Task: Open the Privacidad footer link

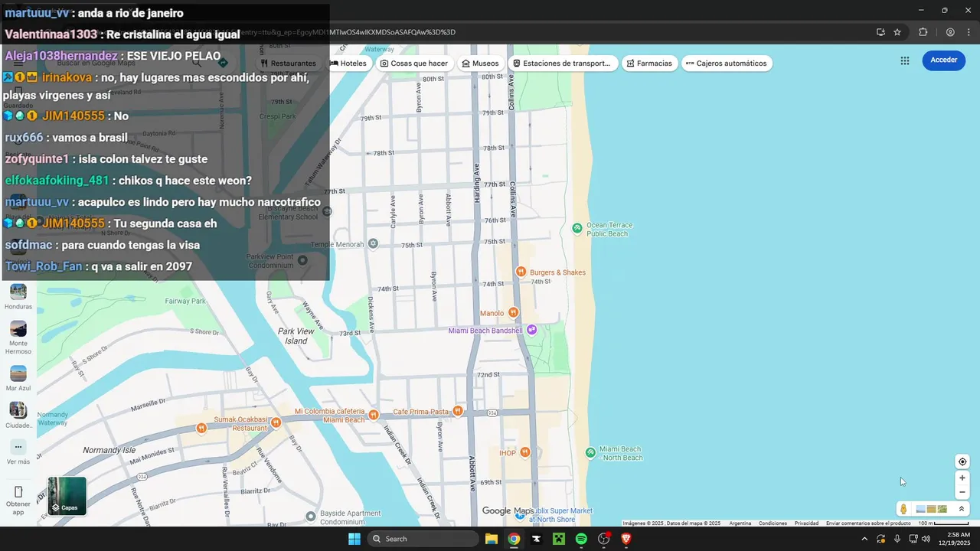Action: [x=806, y=523]
